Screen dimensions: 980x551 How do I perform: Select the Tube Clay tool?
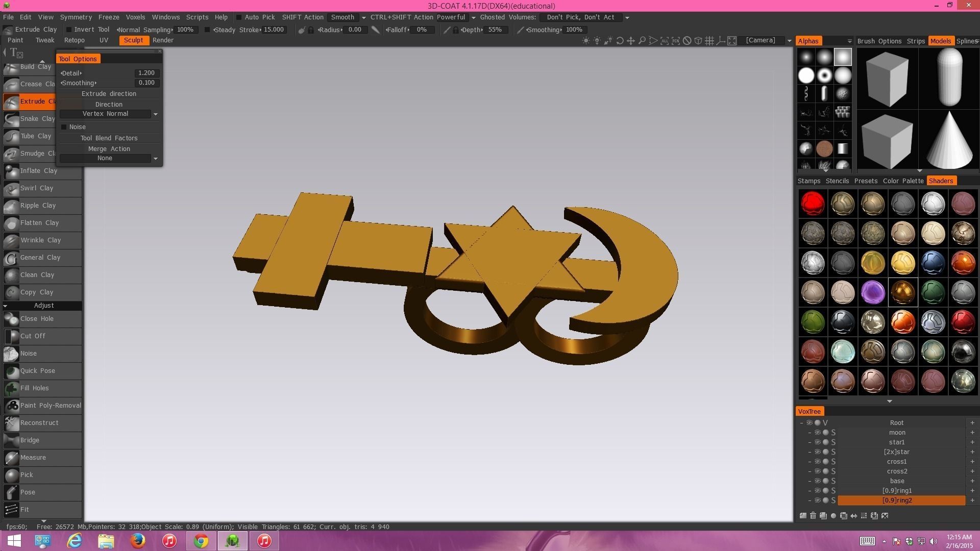(x=30, y=136)
